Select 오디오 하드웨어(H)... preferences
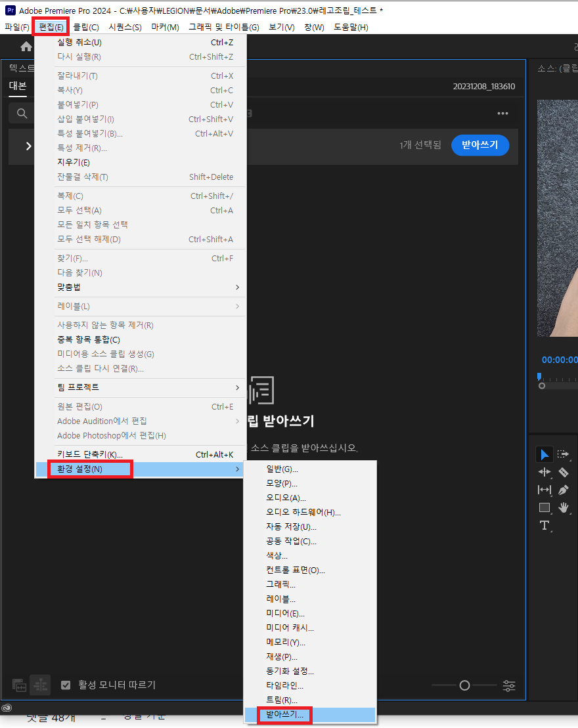The image size is (578, 728). pyautogui.click(x=310, y=513)
